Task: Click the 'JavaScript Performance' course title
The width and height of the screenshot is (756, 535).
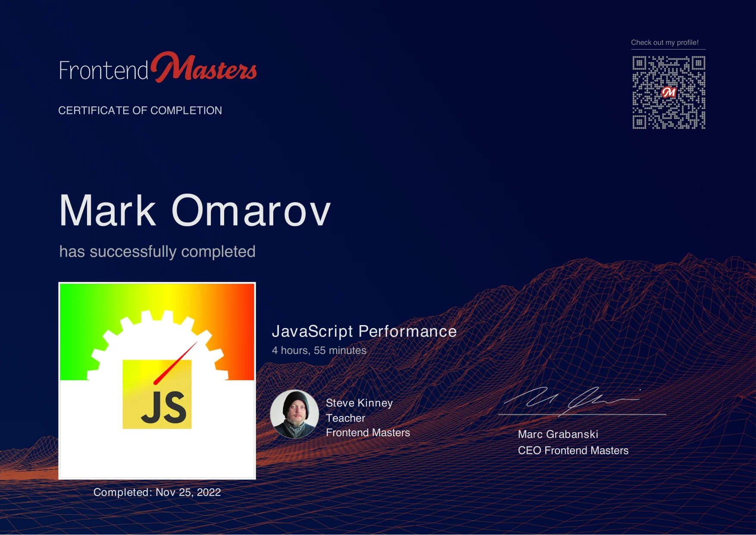Action: tap(364, 332)
